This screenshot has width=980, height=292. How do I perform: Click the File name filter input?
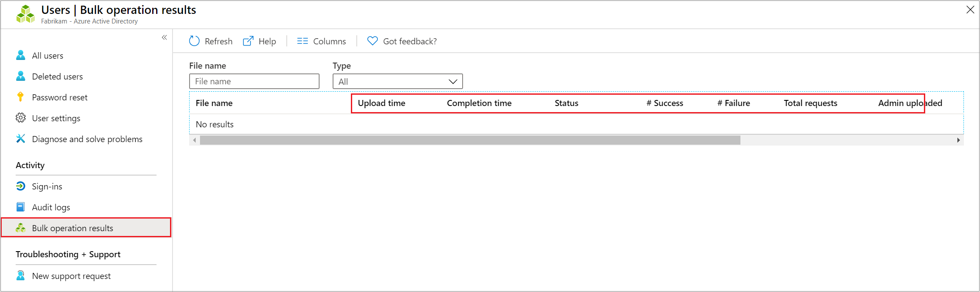254,81
